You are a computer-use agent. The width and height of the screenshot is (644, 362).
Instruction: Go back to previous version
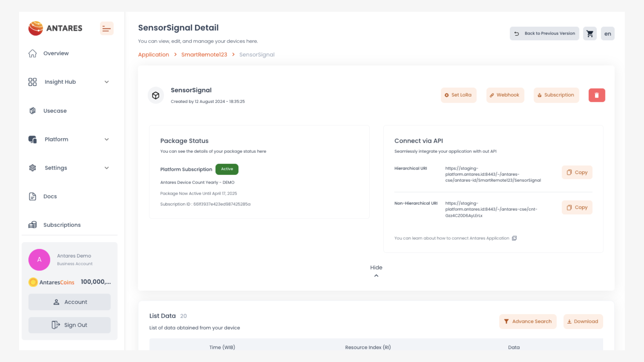pos(544,34)
